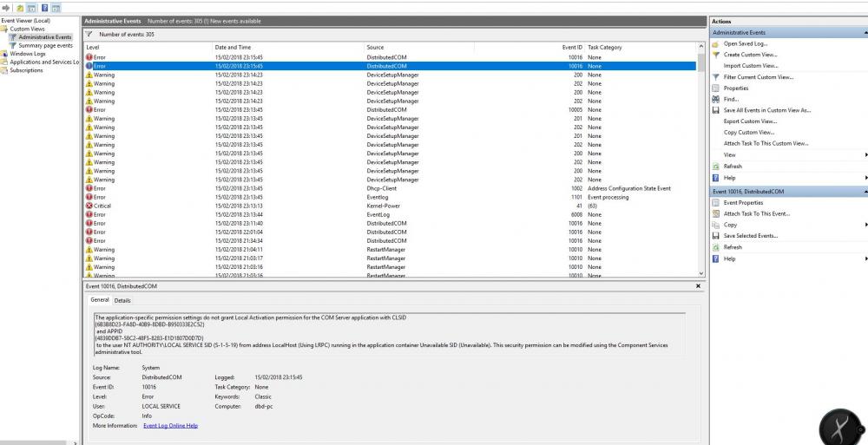Select DistributedCOM row logged at 21:34:34
The image size is (868, 445).
tap(391, 241)
